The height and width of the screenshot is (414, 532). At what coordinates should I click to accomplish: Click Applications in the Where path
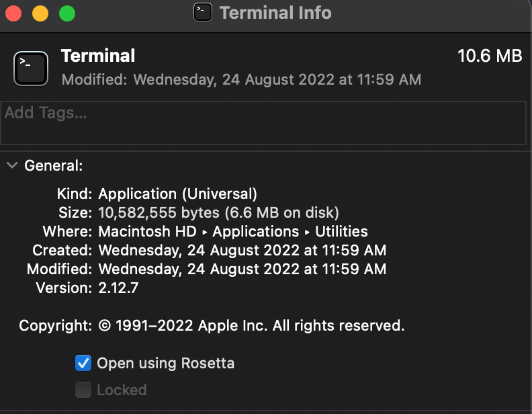point(256,232)
